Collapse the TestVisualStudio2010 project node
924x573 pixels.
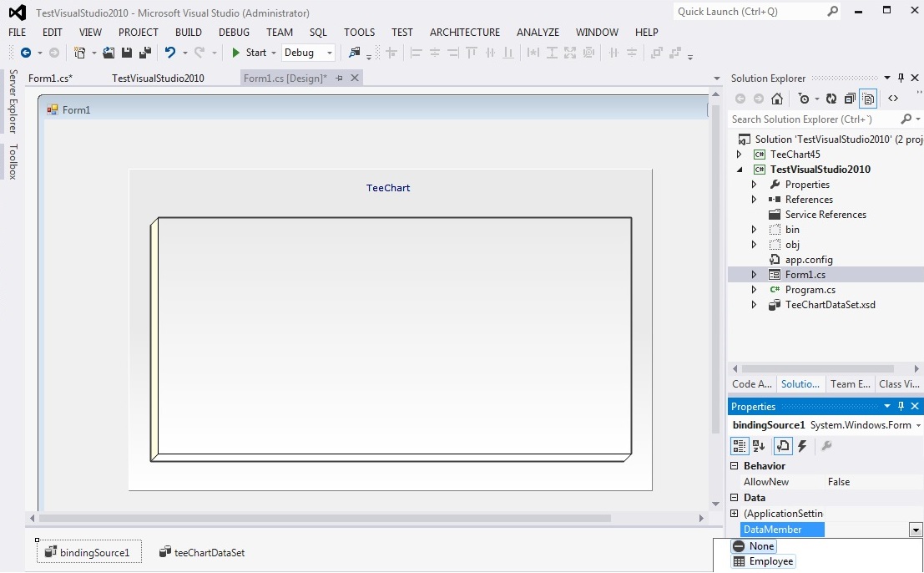pyautogui.click(x=740, y=170)
